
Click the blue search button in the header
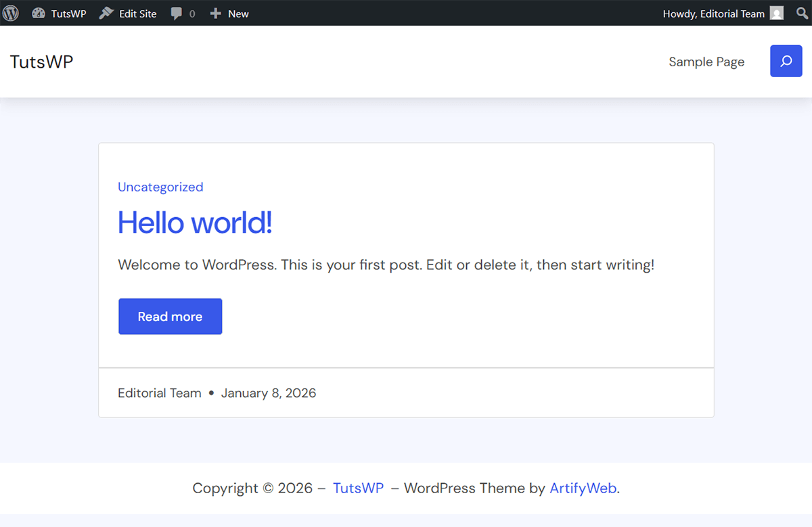(786, 61)
